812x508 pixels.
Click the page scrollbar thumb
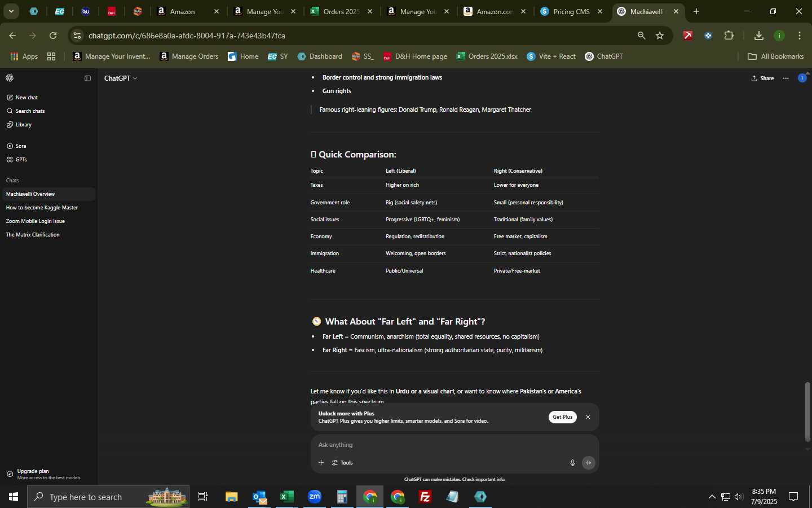[x=807, y=412]
